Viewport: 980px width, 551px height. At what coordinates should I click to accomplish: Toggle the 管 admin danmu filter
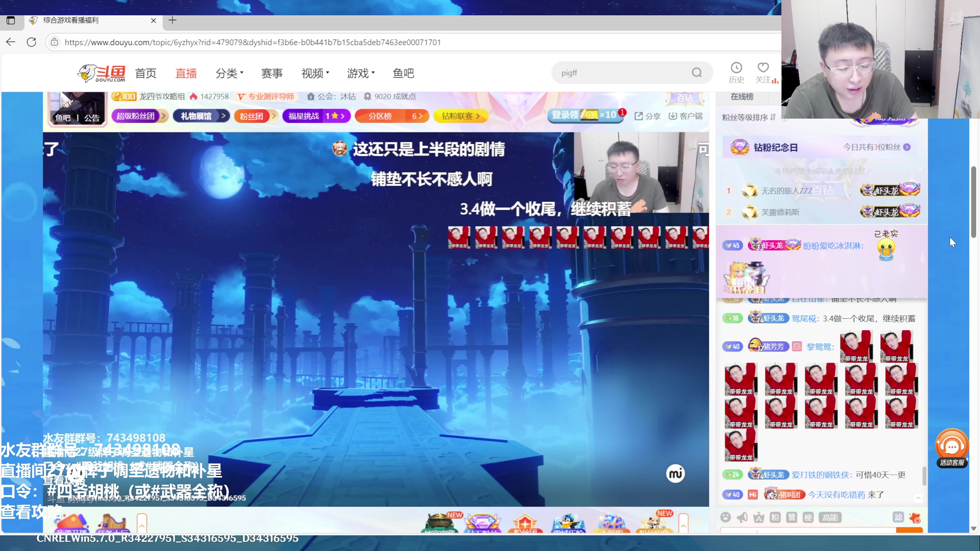[792, 518]
